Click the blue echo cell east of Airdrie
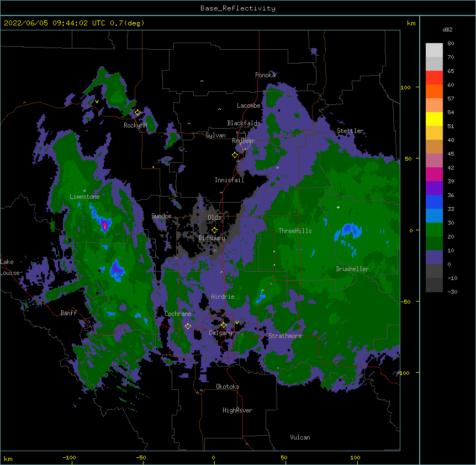The image size is (476, 465). pos(260,297)
